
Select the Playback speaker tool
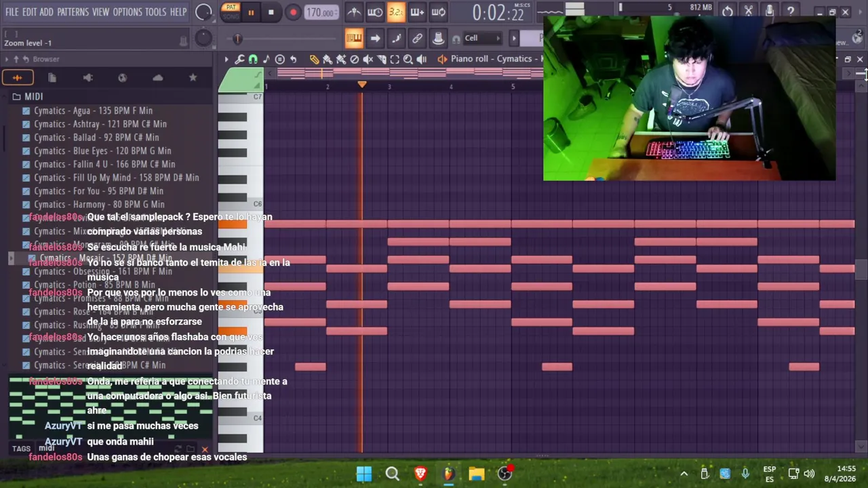click(422, 60)
